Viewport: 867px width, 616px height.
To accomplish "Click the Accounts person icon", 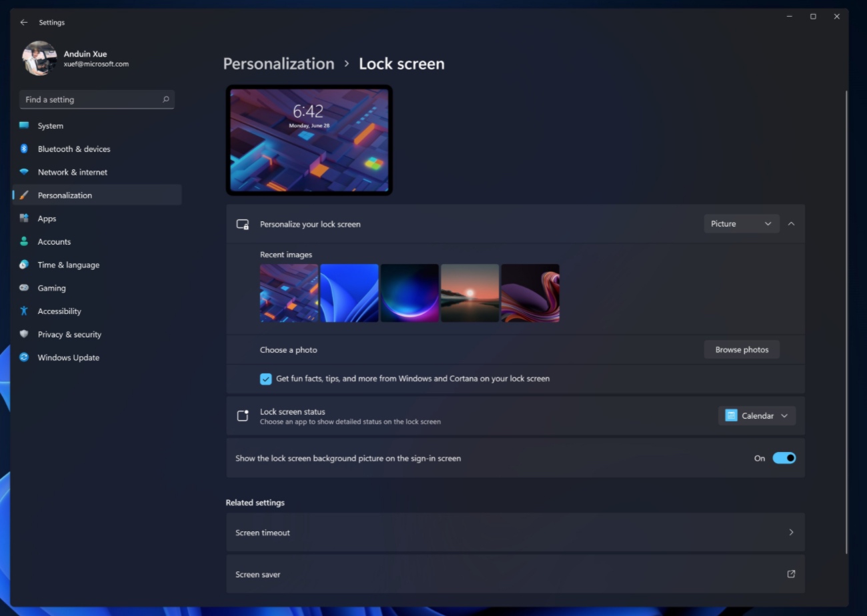I will 24,241.
